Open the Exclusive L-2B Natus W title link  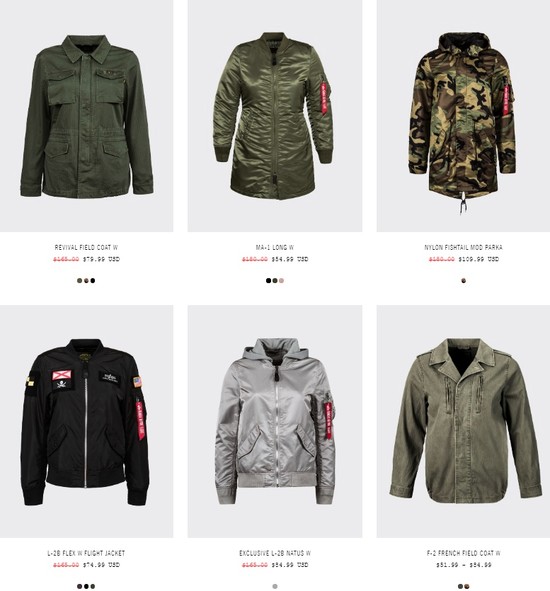click(x=275, y=553)
